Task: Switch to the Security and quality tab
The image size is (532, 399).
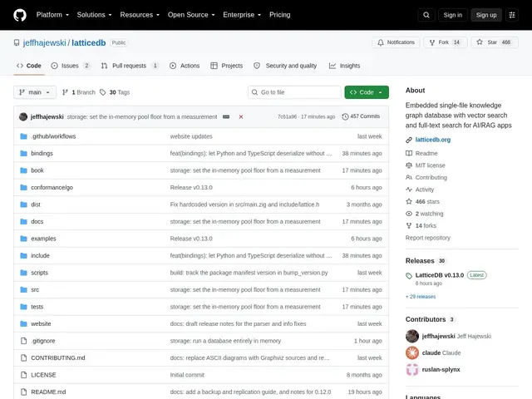Action: pyautogui.click(x=285, y=66)
